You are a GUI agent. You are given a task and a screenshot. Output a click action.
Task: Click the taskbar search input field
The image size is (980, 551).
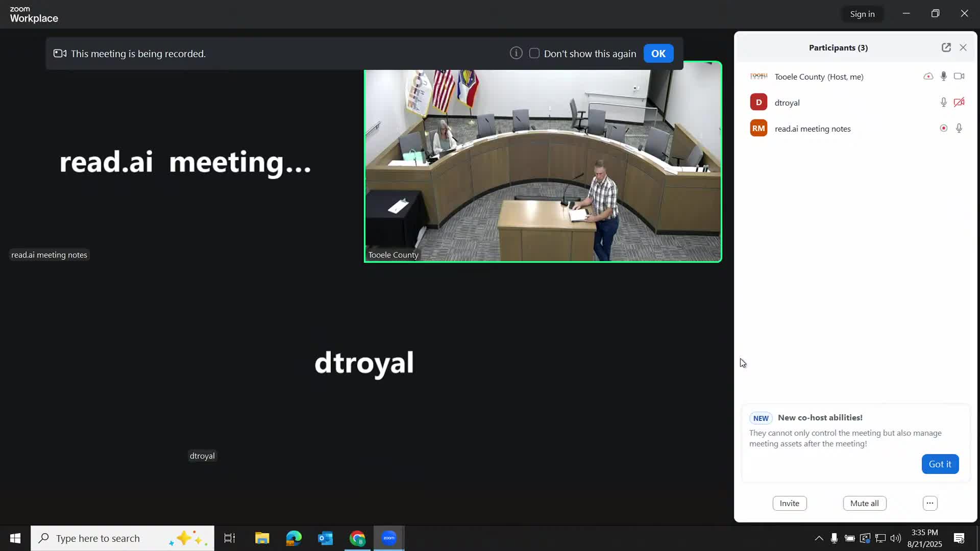tap(98, 538)
